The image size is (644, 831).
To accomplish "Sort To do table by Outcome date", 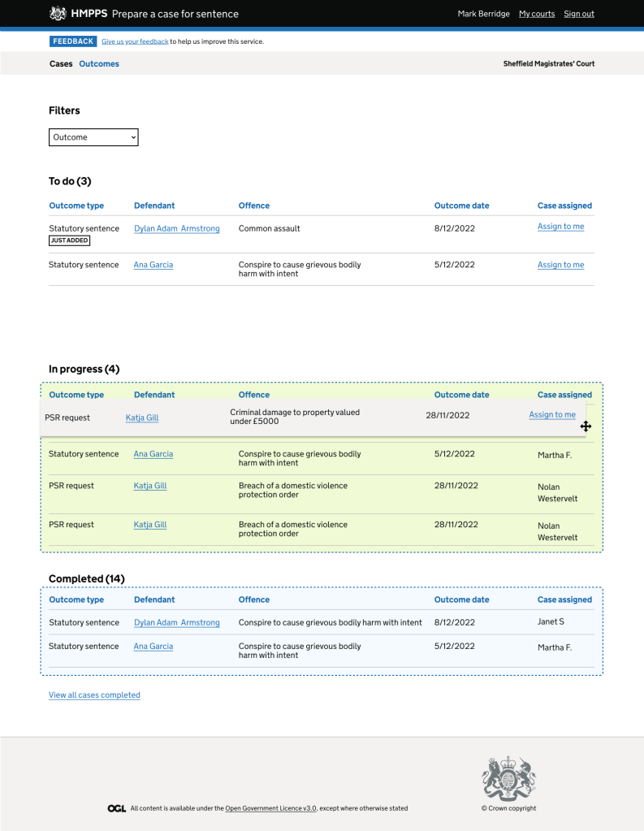I will pyautogui.click(x=461, y=206).
